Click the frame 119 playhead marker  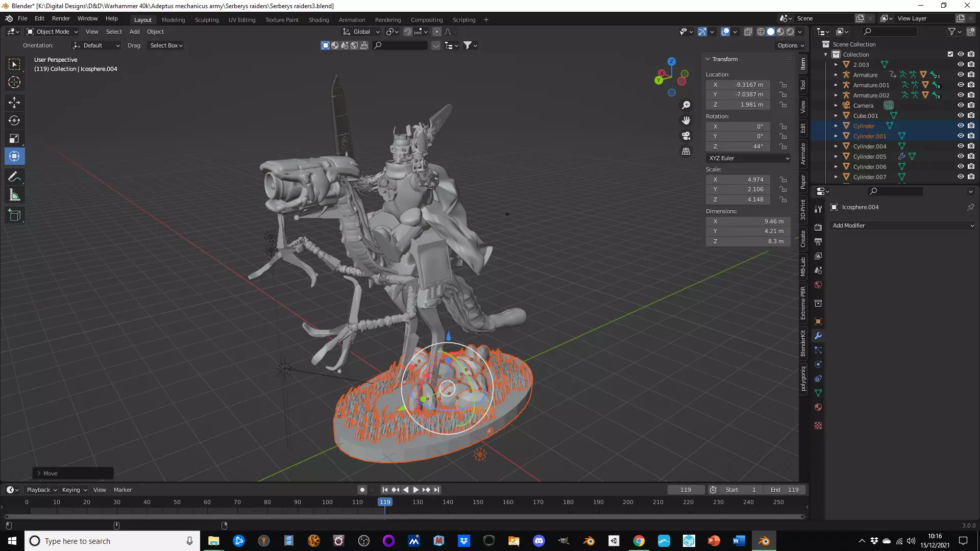tap(385, 502)
